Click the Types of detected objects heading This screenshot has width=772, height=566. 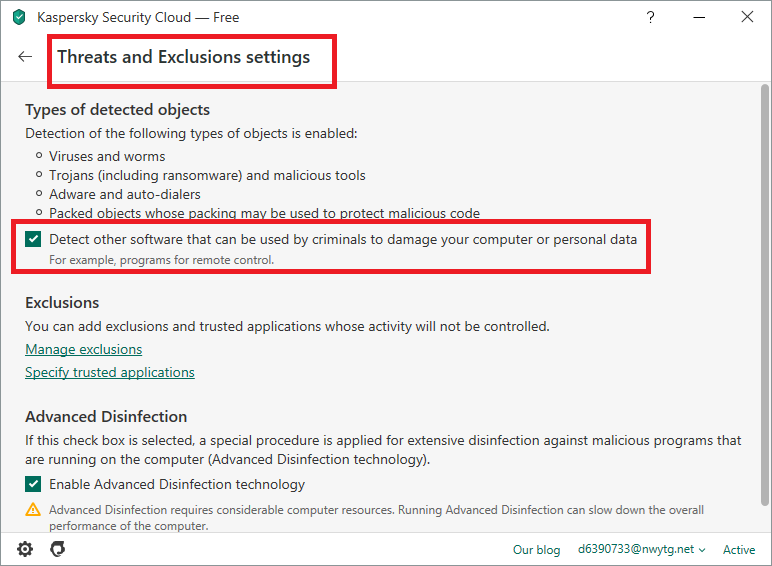[x=117, y=109]
